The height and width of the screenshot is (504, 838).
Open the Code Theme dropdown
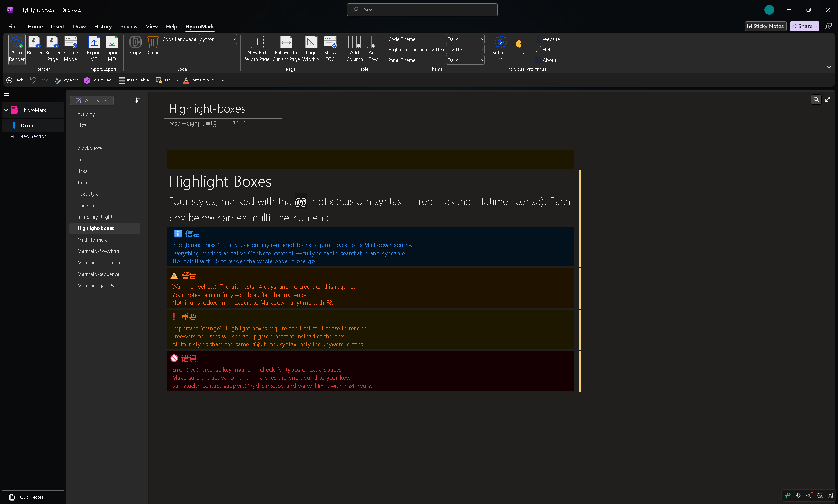(x=465, y=39)
